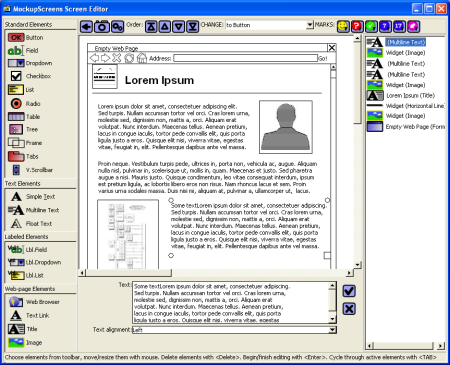Click the mockup home icon
This screenshot has width=450, height=365.
coord(142,58)
